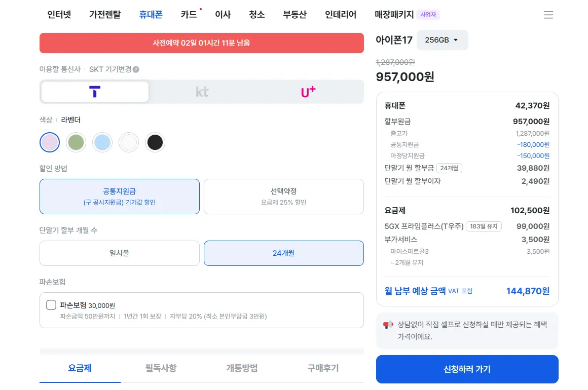The image size is (588, 390).
Task: Click the help icon beside SKT 기기변경
Action: click(136, 69)
